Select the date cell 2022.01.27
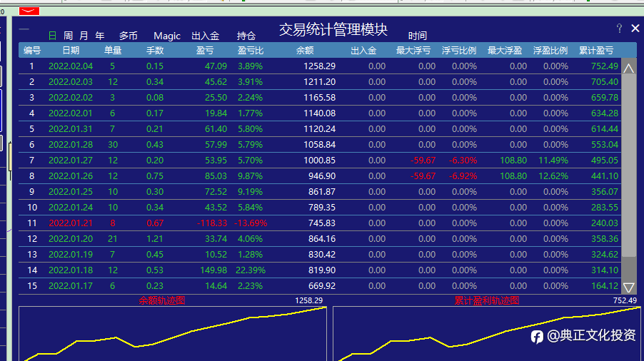Viewport: 644px width, 361px height. click(71, 161)
